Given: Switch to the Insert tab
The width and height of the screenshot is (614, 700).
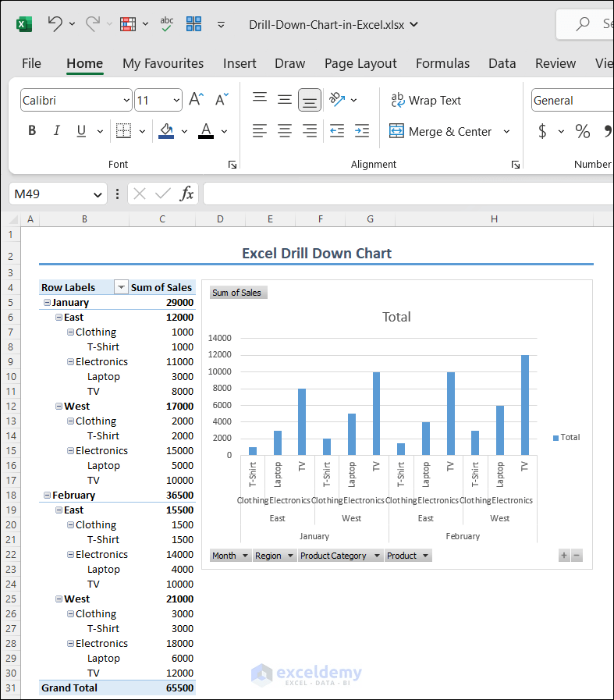Looking at the screenshot, I should coord(240,63).
